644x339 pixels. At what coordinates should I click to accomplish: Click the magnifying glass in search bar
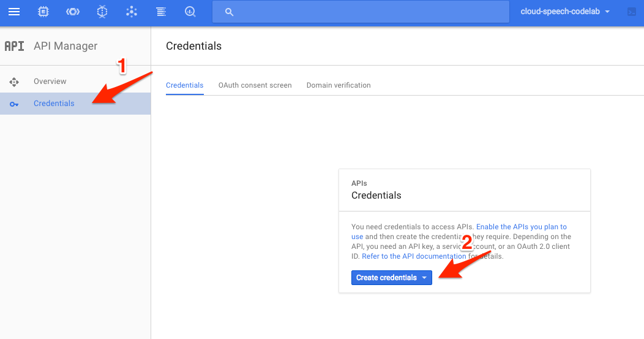click(x=230, y=12)
